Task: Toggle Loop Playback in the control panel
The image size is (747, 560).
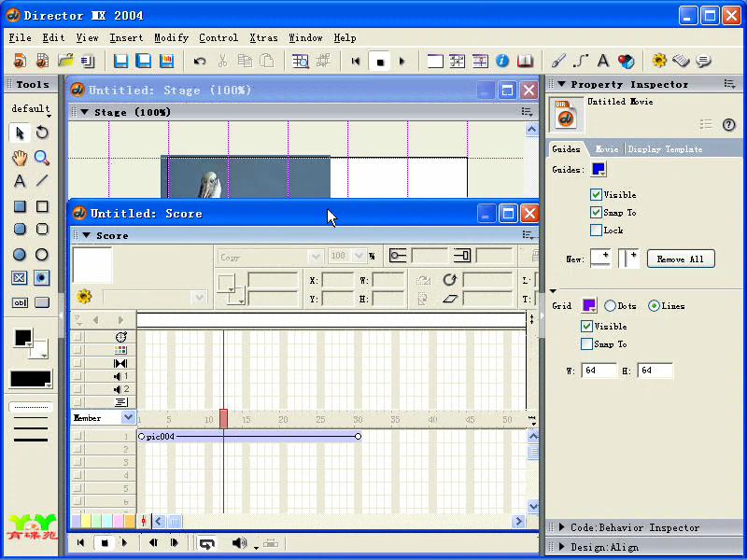Action: (x=206, y=543)
